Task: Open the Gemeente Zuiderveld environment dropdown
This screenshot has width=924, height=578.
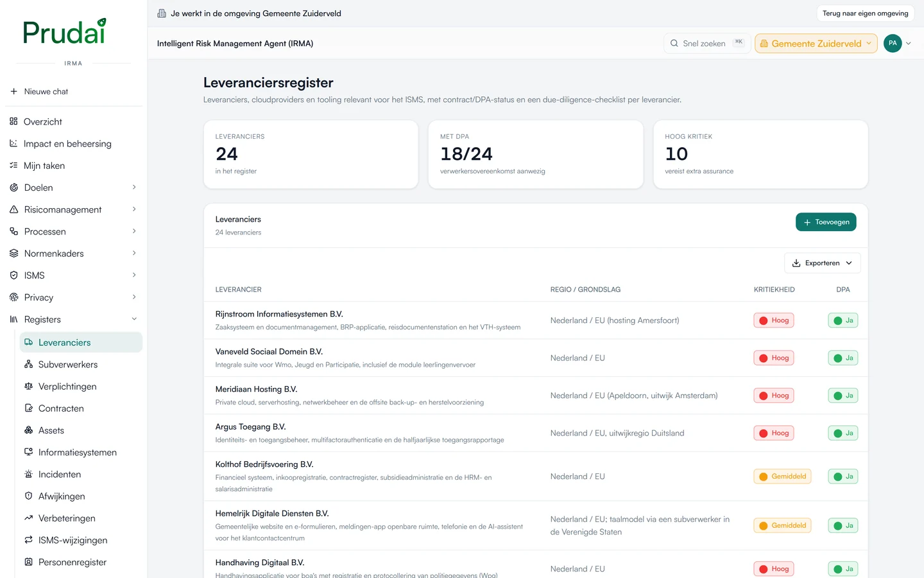Action: 816,44
